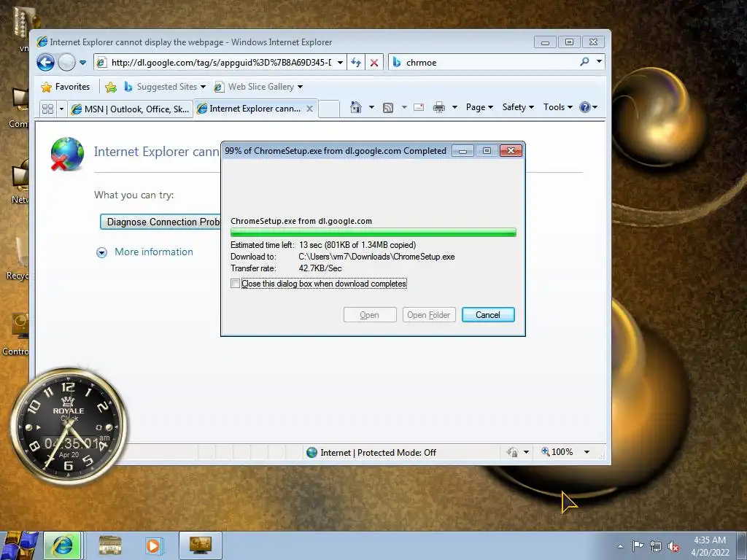747x560 pixels.
Task: Click the network tray icon
Action: click(656, 547)
